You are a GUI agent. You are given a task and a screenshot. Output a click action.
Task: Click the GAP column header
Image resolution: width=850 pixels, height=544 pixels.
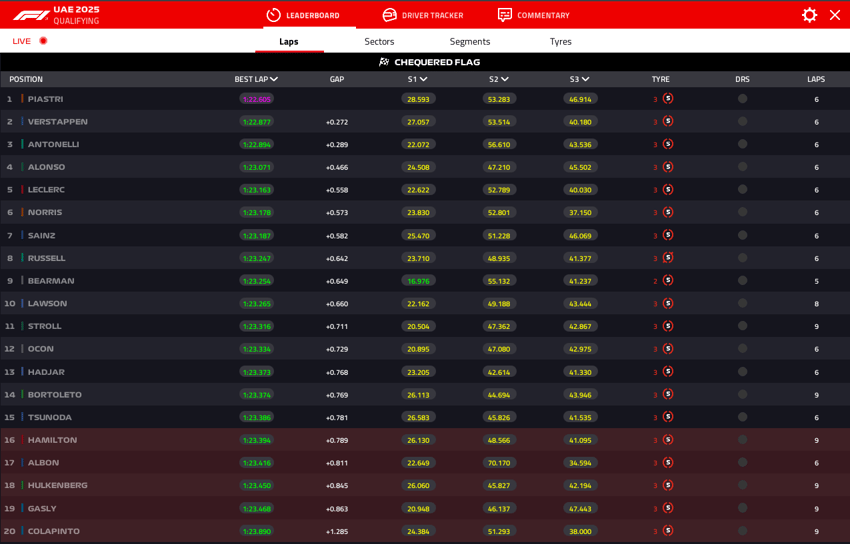pos(337,79)
